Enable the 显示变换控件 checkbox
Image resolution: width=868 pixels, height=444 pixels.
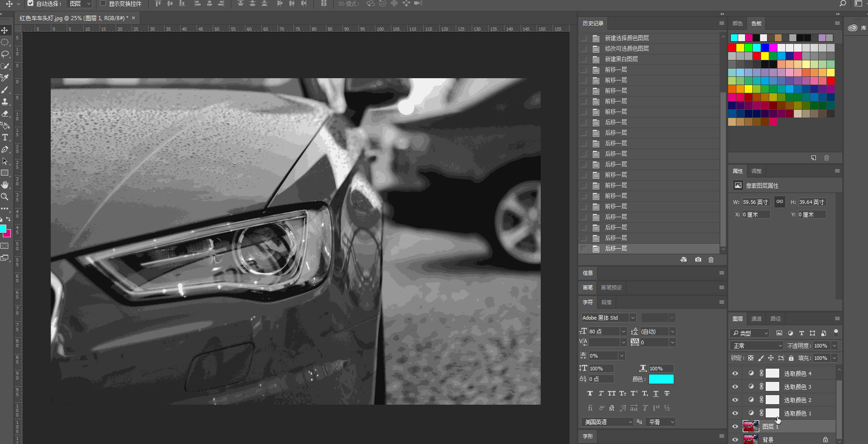[x=103, y=3]
